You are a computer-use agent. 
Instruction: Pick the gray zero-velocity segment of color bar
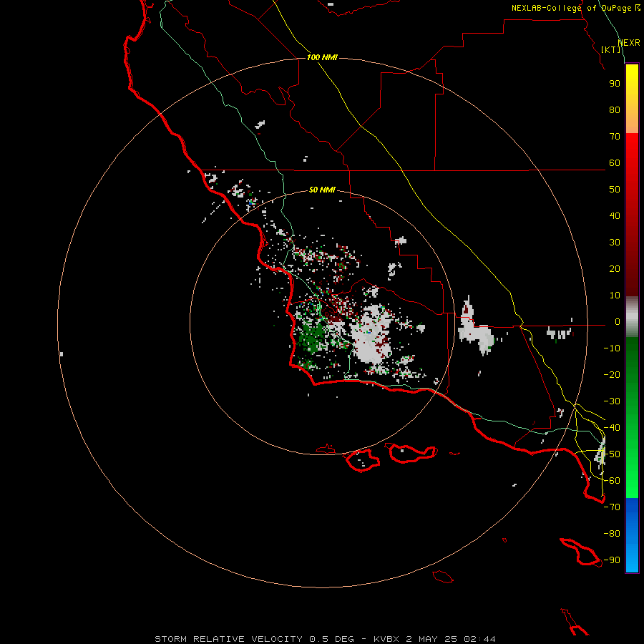[632, 317]
